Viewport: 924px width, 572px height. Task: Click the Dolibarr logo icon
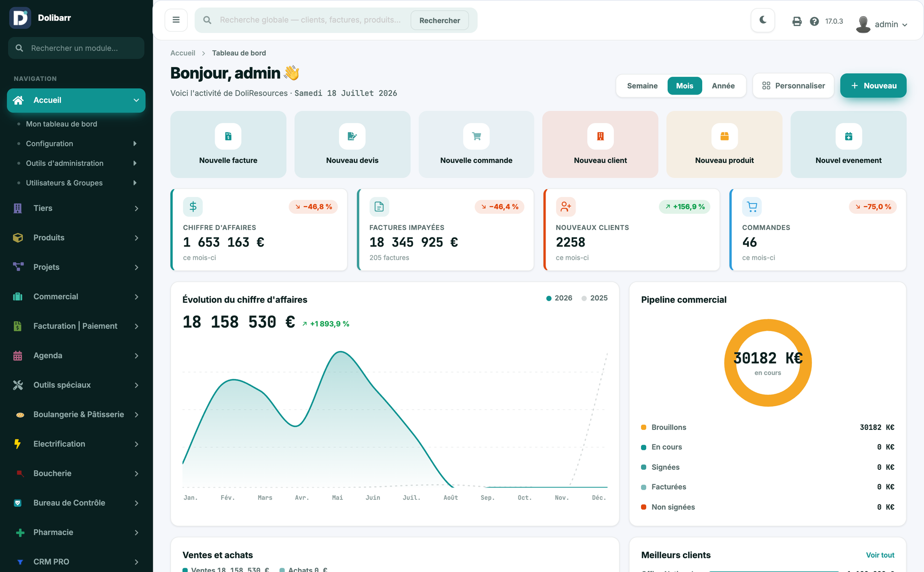point(20,18)
